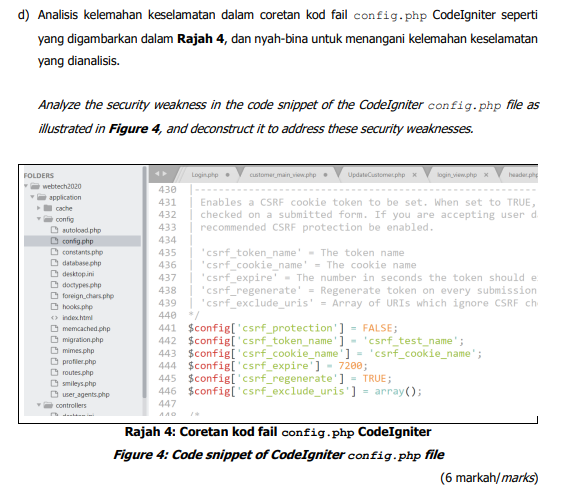Close the login_view.php tab
578x500 pixels.
point(486,175)
